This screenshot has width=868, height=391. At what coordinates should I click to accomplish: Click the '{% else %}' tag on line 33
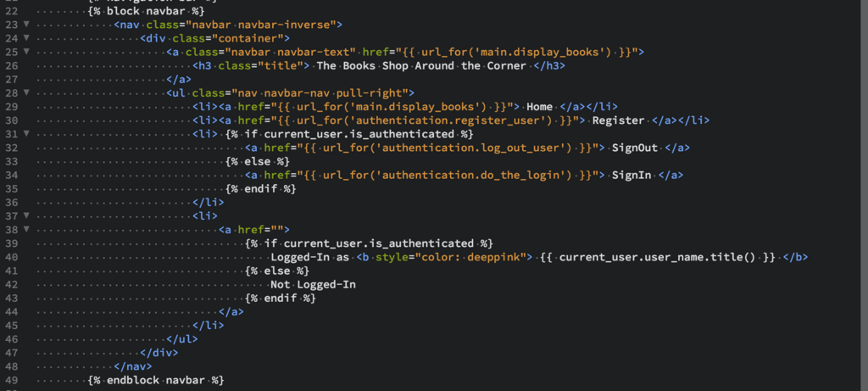coord(258,161)
